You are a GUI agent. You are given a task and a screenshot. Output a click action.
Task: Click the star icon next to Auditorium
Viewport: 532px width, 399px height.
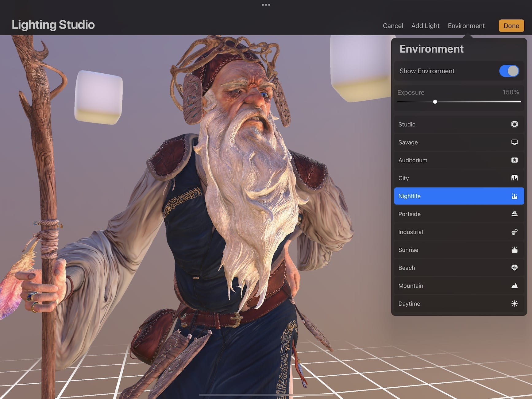coord(514,160)
